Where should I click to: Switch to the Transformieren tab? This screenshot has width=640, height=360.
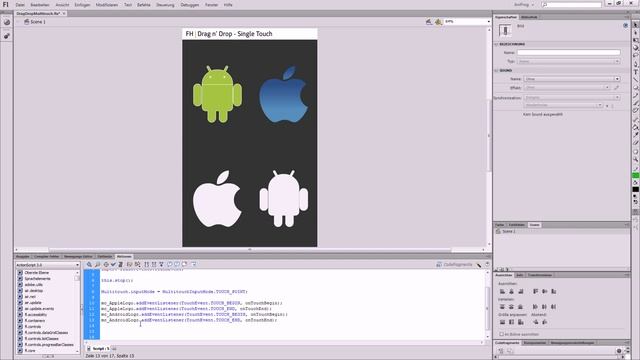[540, 275]
